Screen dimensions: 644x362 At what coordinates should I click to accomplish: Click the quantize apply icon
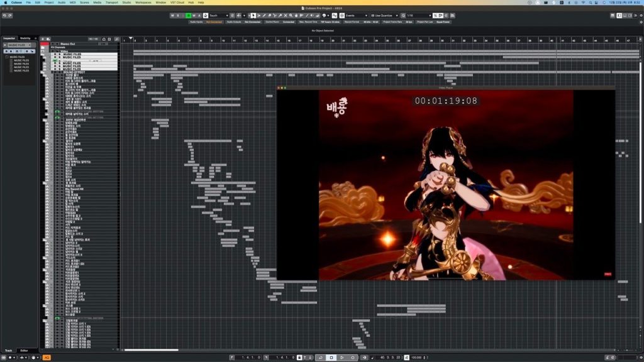403,16
